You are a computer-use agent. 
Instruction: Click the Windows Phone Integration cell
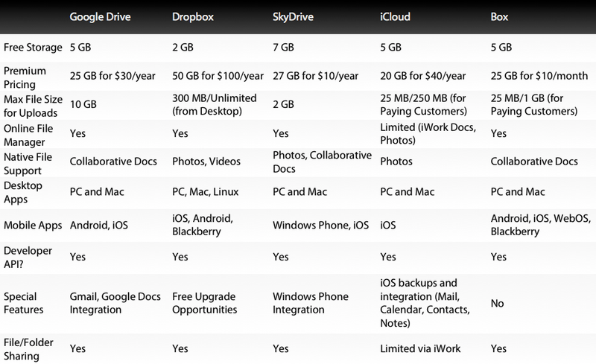pos(311,303)
